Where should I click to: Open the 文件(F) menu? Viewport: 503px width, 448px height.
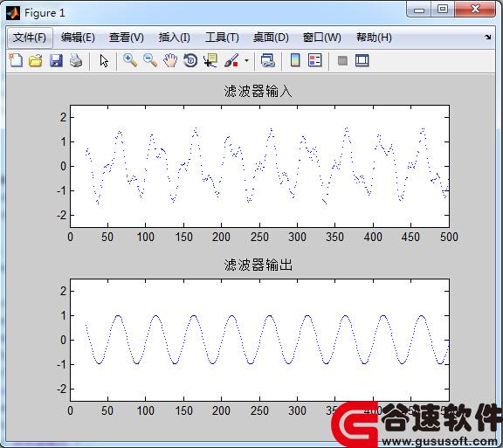coord(30,38)
